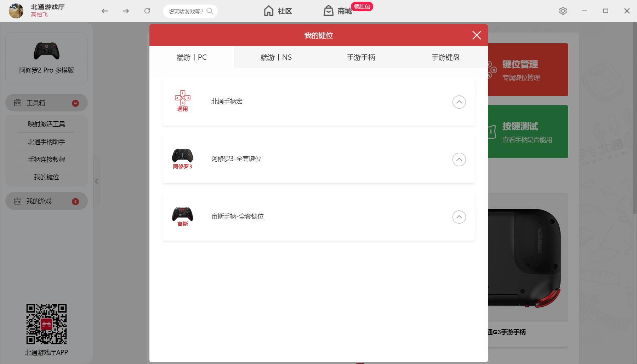The height and width of the screenshot is (364, 637).
Task: Collapse the 北通手柄宏 entry
Action: tap(459, 102)
